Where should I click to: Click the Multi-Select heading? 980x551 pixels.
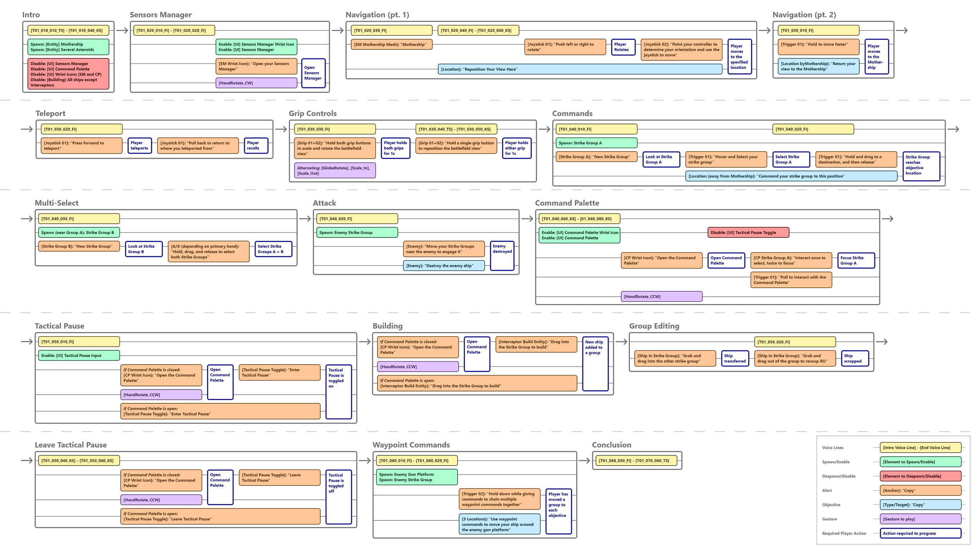point(56,203)
